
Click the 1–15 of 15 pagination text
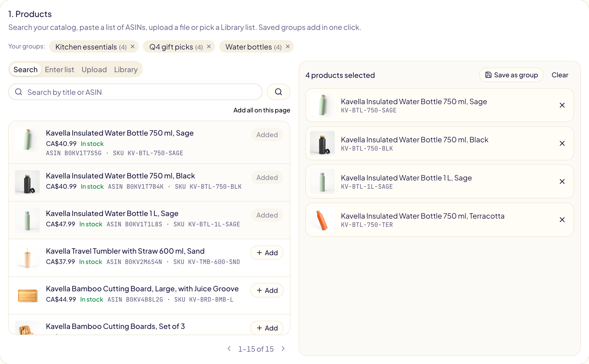[x=256, y=349]
